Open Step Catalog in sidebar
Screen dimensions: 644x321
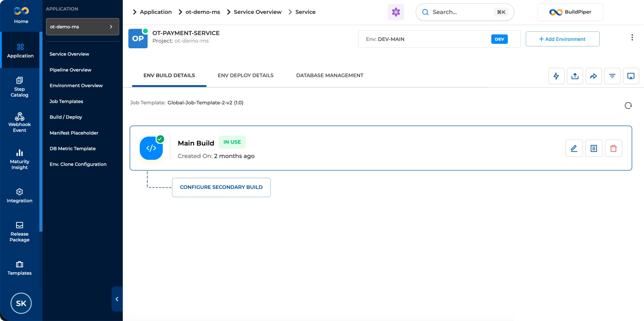pyautogui.click(x=19, y=87)
